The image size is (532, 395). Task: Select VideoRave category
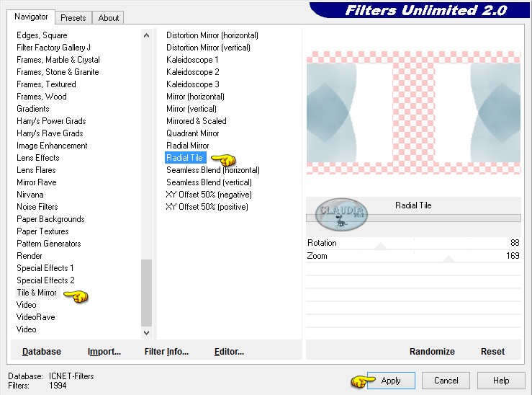[35, 317]
